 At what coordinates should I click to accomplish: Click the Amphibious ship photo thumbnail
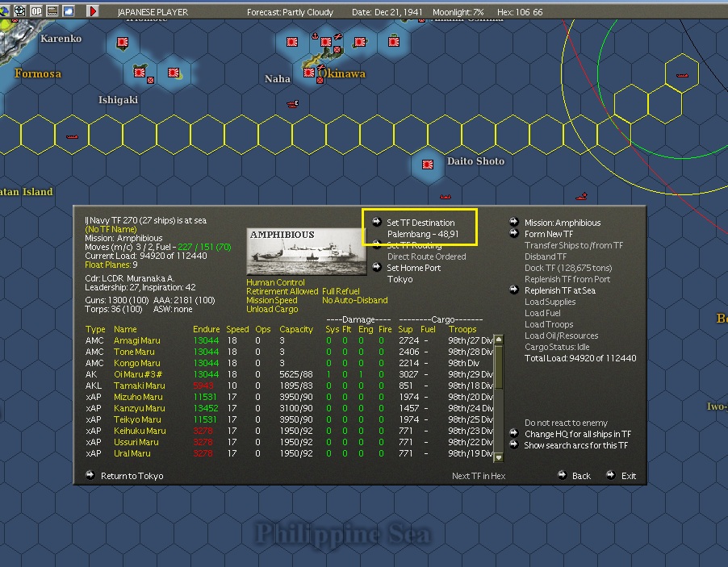tap(307, 252)
